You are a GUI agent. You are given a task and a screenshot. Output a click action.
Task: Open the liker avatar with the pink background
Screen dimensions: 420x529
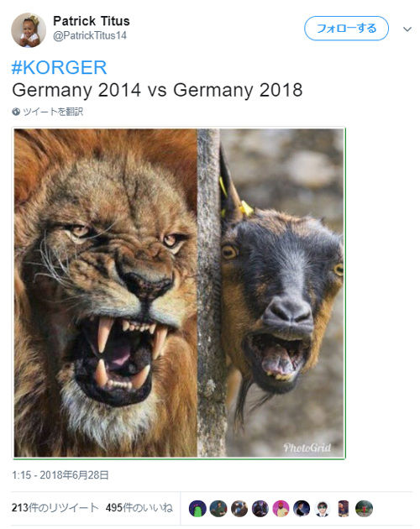coord(281,508)
